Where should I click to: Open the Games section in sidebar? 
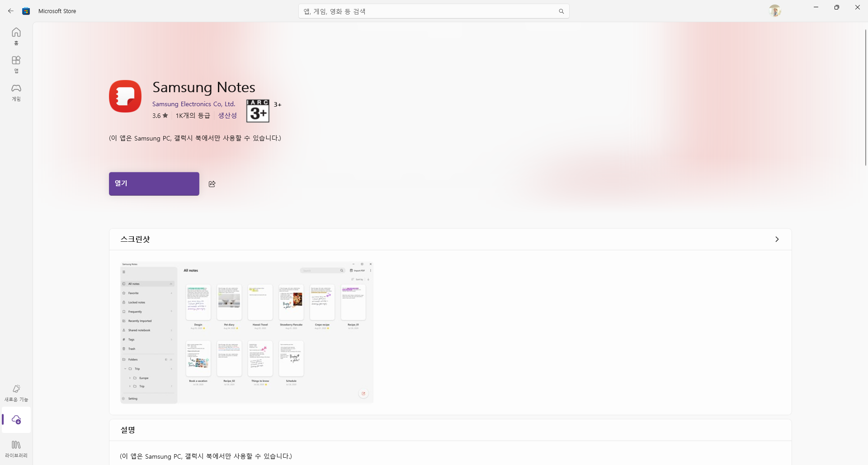(16, 92)
